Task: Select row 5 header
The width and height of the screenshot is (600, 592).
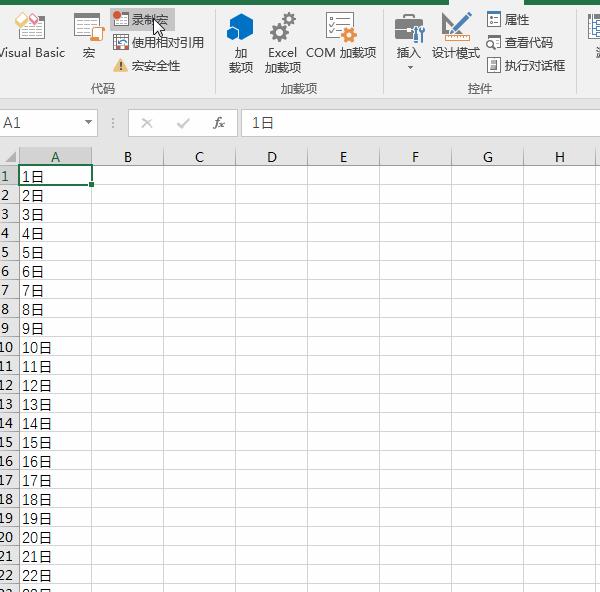Action: point(8,251)
